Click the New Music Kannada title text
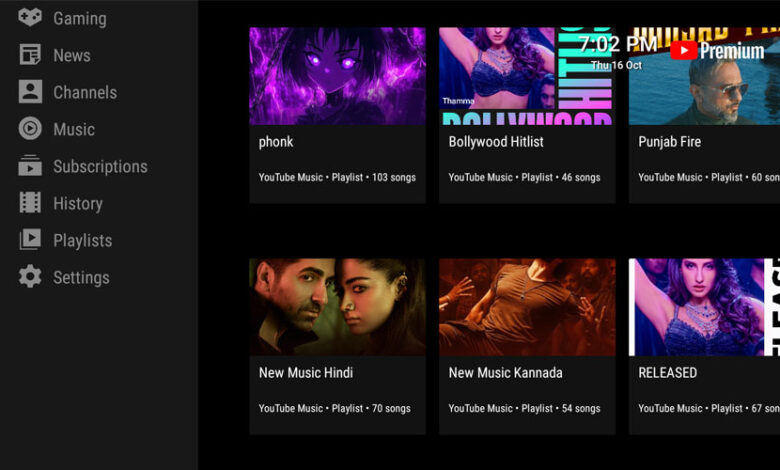Viewport: 780px width, 470px height. pos(505,372)
